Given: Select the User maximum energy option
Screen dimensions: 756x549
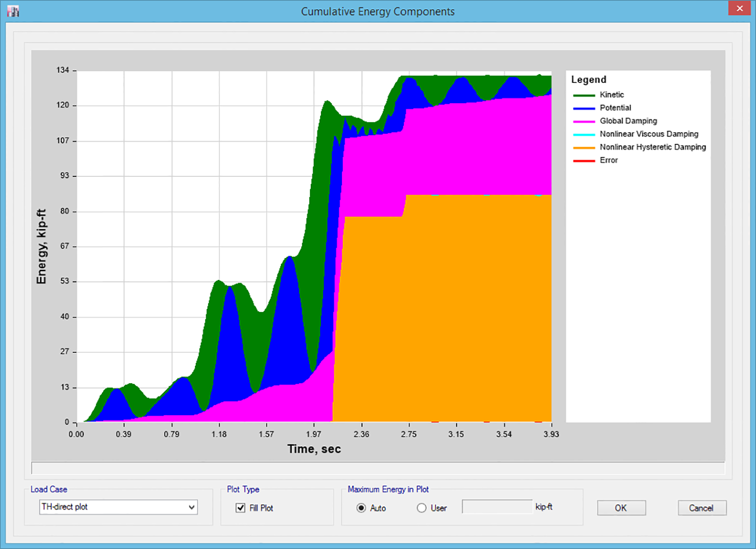Looking at the screenshot, I should pos(422,508).
